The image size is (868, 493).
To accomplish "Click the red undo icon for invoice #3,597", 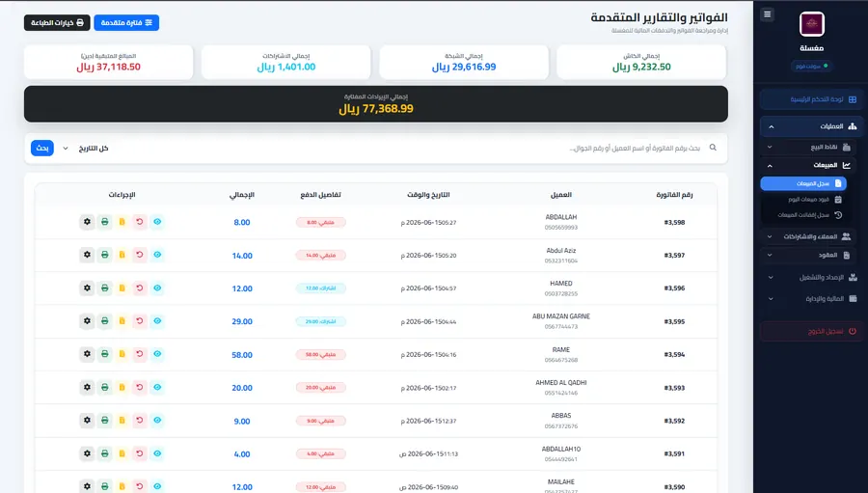I will pyautogui.click(x=140, y=255).
